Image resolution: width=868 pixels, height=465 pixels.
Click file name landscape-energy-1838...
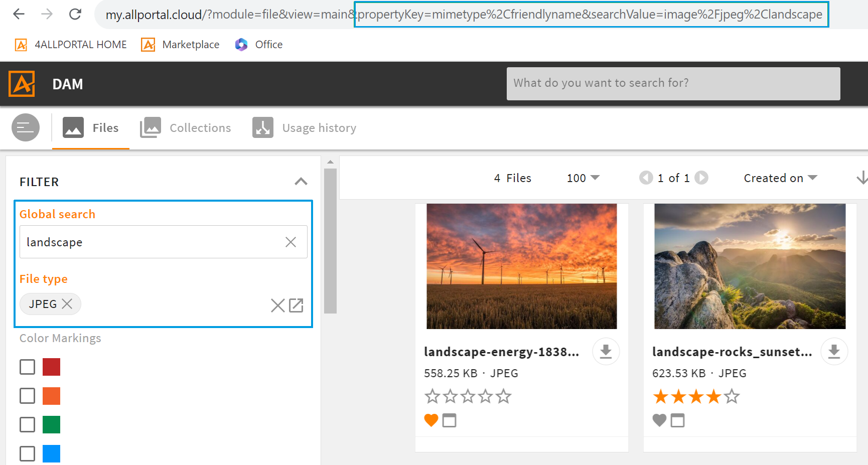pyautogui.click(x=502, y=352)
